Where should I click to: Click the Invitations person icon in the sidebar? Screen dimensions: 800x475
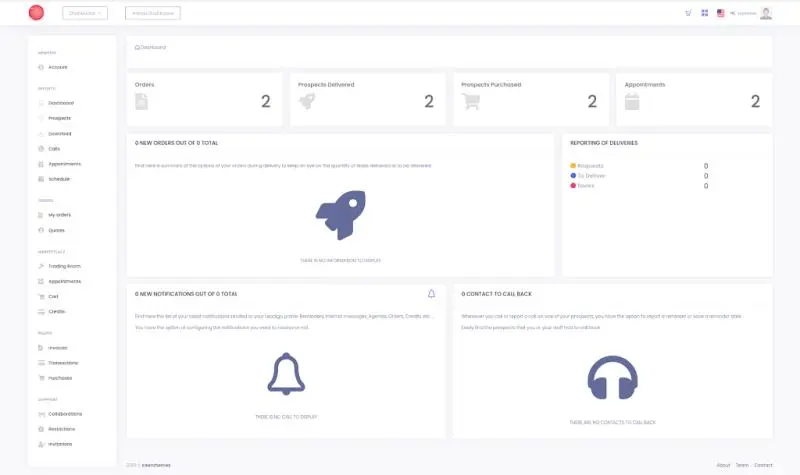pos(41,444)
